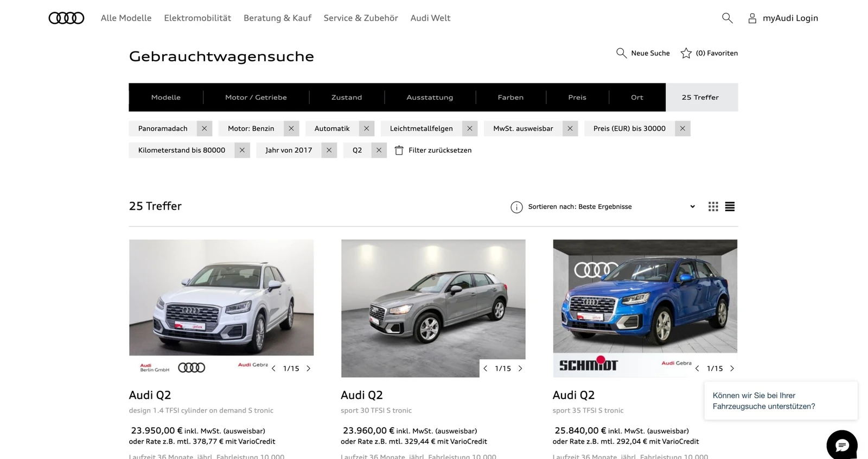Open the Ausstattung filter tab

pos(430,98)
